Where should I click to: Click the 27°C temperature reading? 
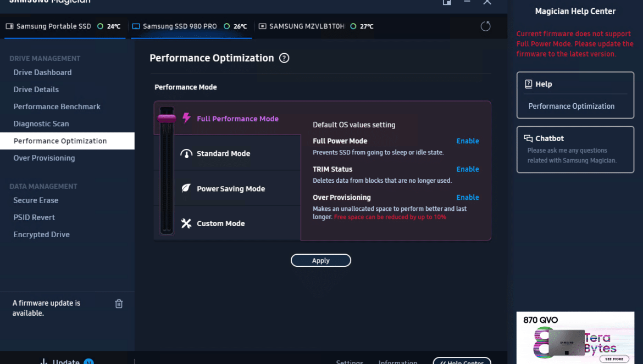pos(367,26)
